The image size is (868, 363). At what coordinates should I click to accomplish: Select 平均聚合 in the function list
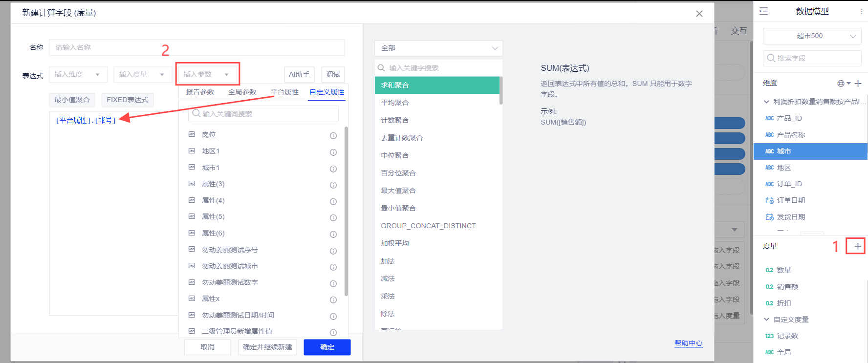pyautogui.click(x=395, y=103)
